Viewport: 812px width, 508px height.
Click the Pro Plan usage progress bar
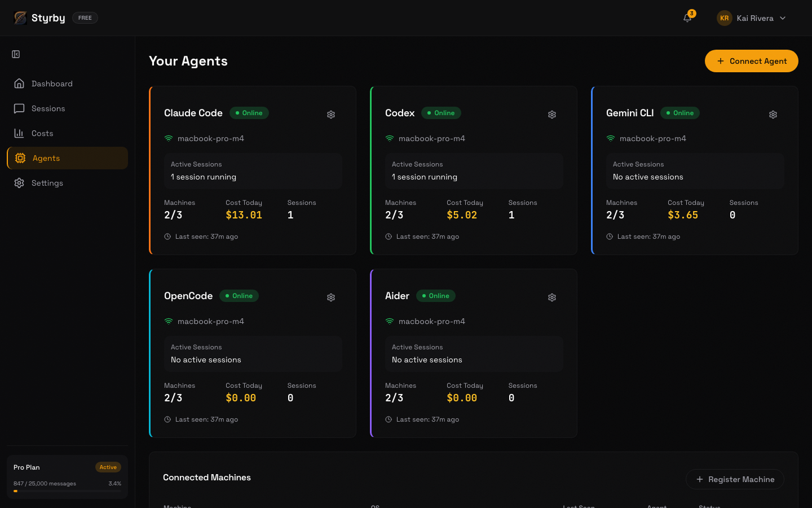point(67,491)
